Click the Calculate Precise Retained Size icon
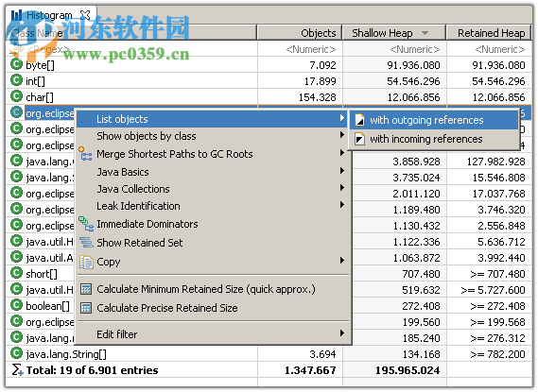The height and width of the screenshot is (392, 538). tap(86, 308)
